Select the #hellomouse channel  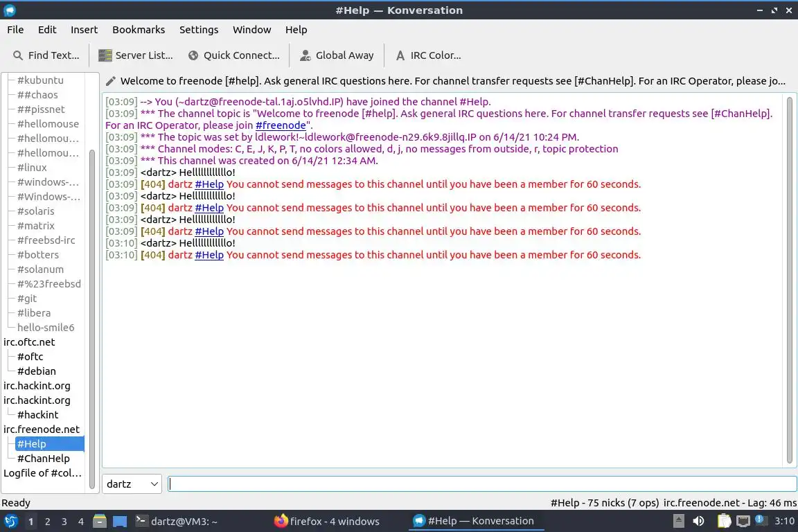[x=48, y=124]
